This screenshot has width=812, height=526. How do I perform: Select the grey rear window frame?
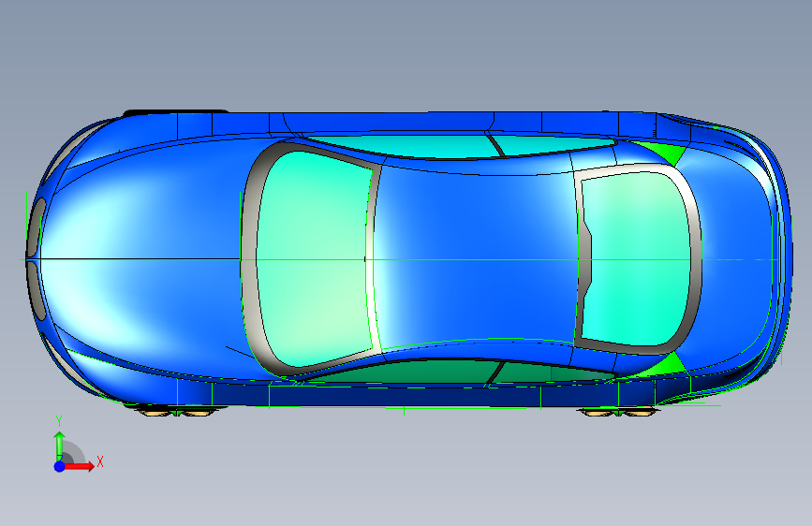pyautogui.click(x=695, y=259)
